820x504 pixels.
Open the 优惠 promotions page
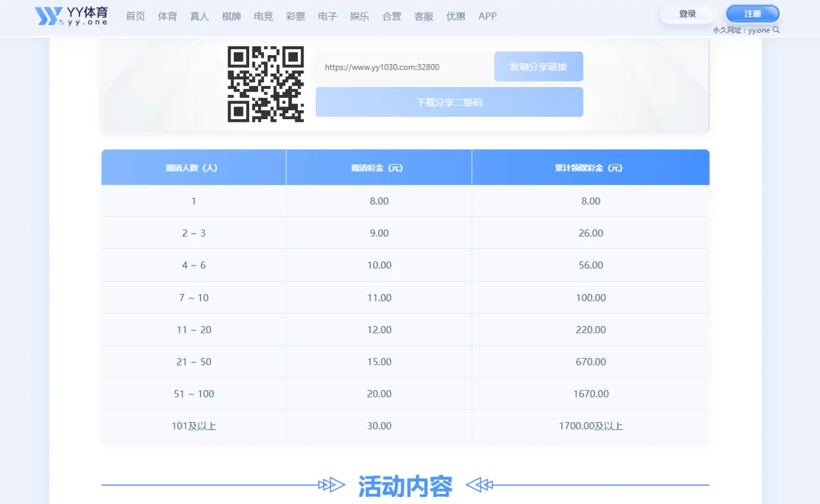(455, 17)
